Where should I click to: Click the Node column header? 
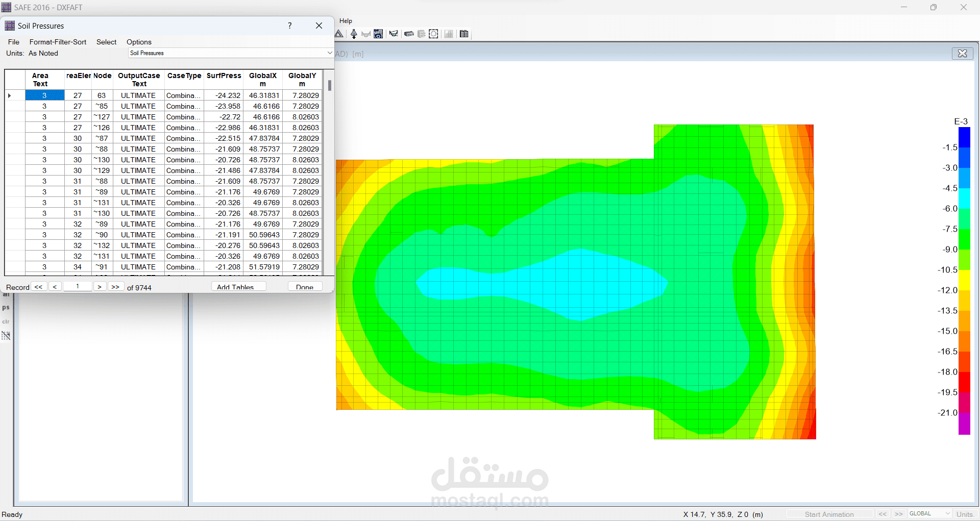click(x=102, y=79)
